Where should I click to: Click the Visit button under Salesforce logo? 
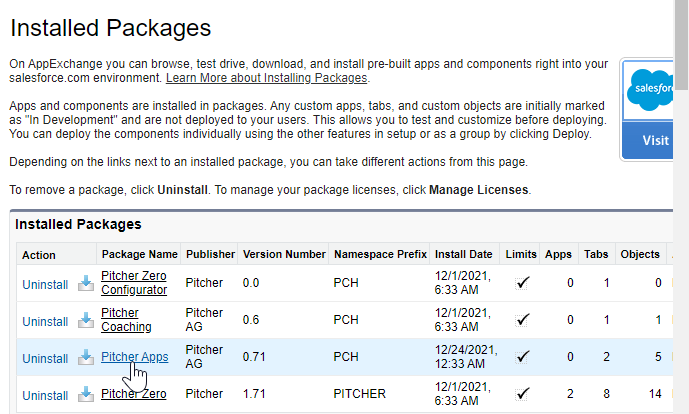click(x=655, y=141)
